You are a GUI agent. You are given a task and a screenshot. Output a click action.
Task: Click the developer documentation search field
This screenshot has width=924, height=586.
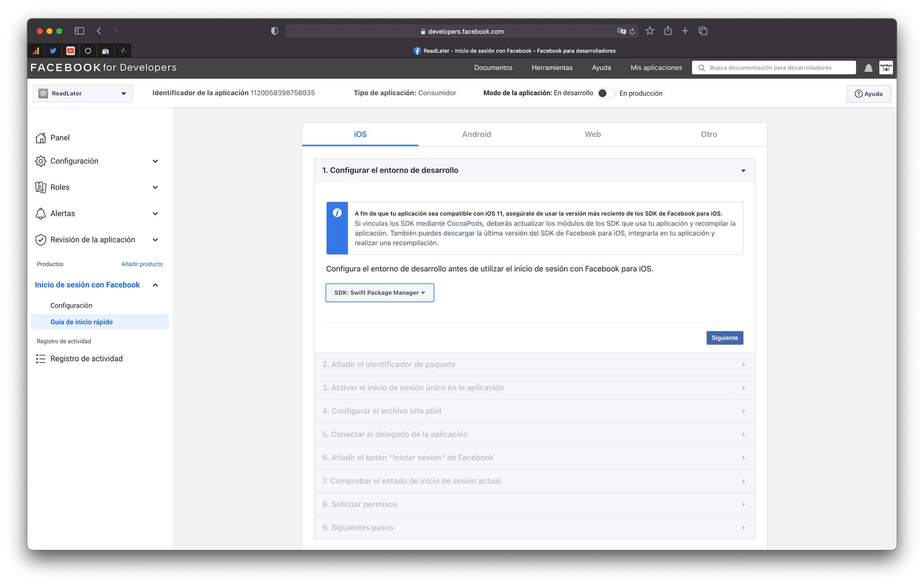[774, 68]
